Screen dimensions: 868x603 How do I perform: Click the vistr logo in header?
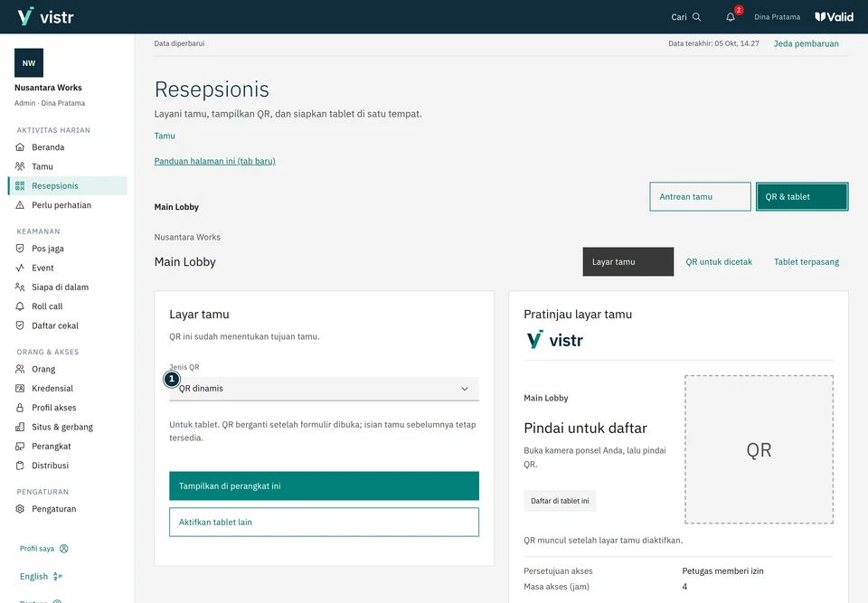click(x=45, y=16)
